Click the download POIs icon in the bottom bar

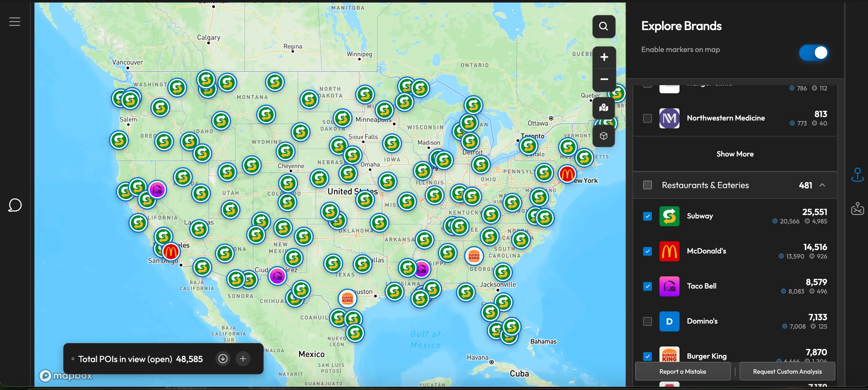coord(223,359)
